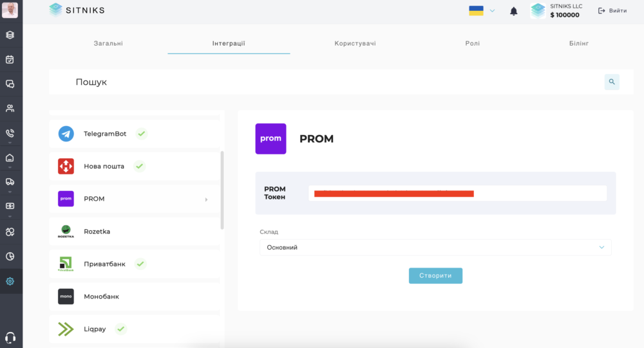
Task: Select the Приватбанк integration
Action: [135, 264]
